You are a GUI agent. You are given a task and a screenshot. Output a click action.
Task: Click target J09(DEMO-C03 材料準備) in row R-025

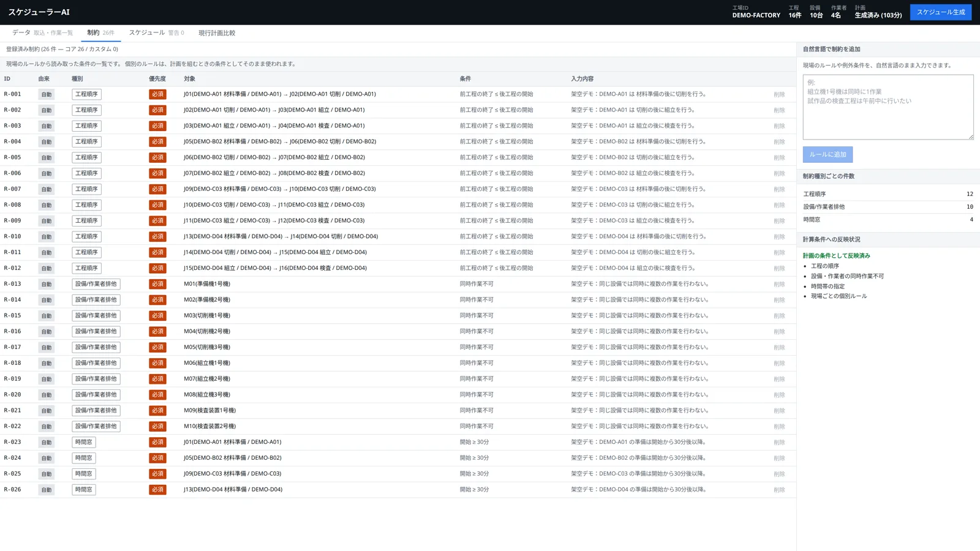tap(232, 474)
